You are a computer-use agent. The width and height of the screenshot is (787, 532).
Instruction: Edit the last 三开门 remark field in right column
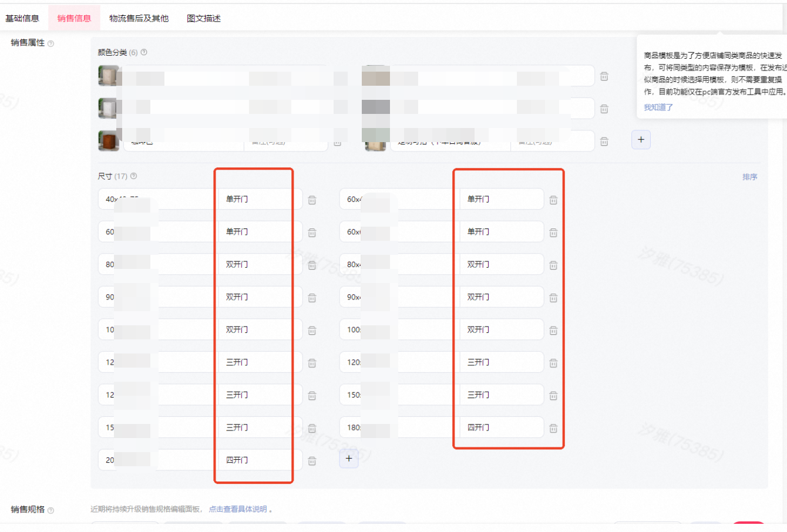pos(502,395)
